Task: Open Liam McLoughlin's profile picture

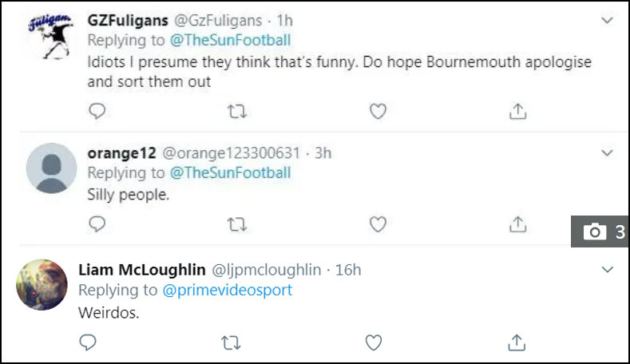Action: pyautogui.click(x=42, y=284)
